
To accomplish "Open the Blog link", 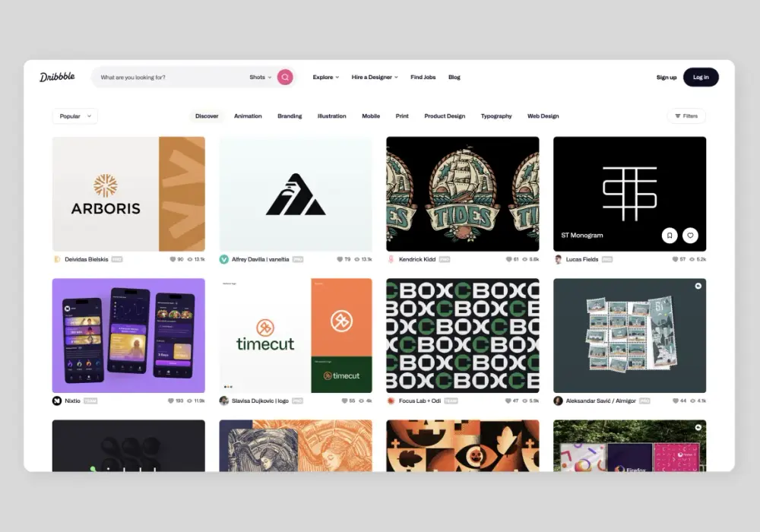I will pos(454,77).
